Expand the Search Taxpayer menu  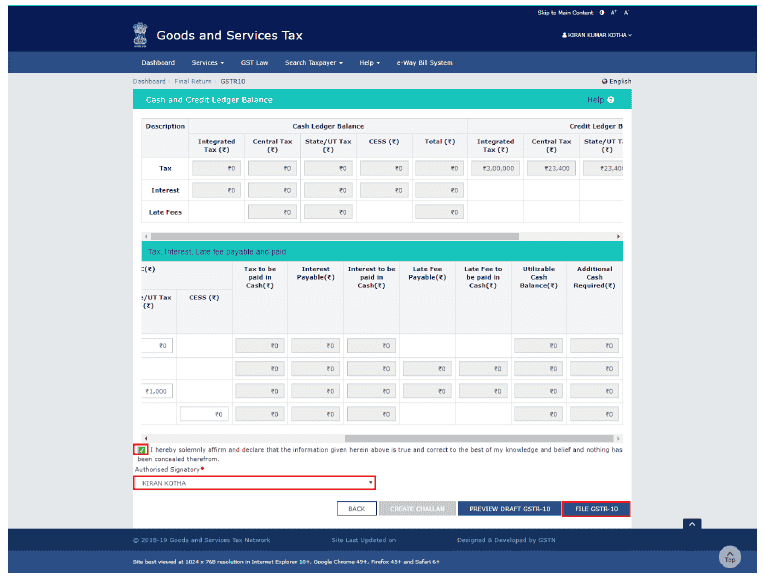coord(314,62)
